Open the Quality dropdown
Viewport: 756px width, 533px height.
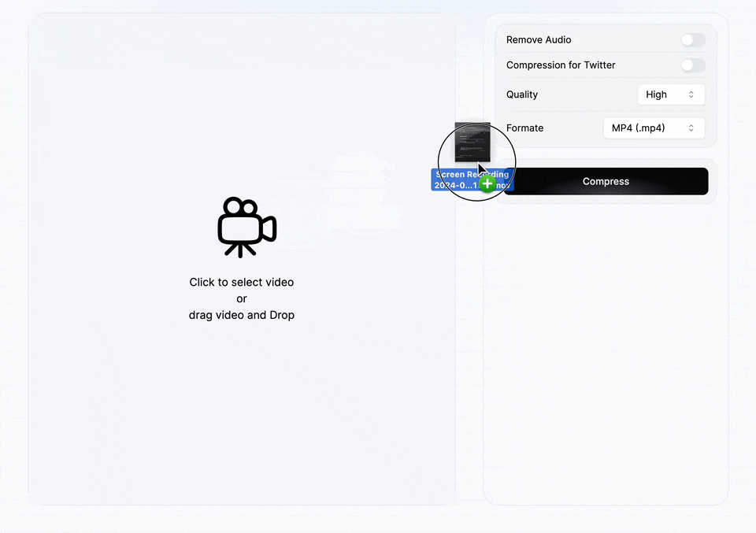pyautogui.click(x=671, y=94)
